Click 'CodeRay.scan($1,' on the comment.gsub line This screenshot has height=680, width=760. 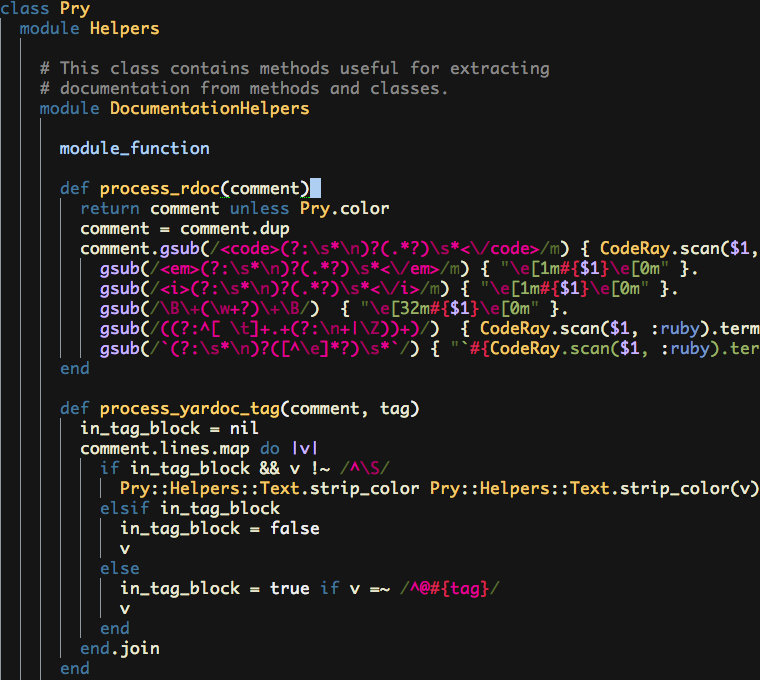679,249
